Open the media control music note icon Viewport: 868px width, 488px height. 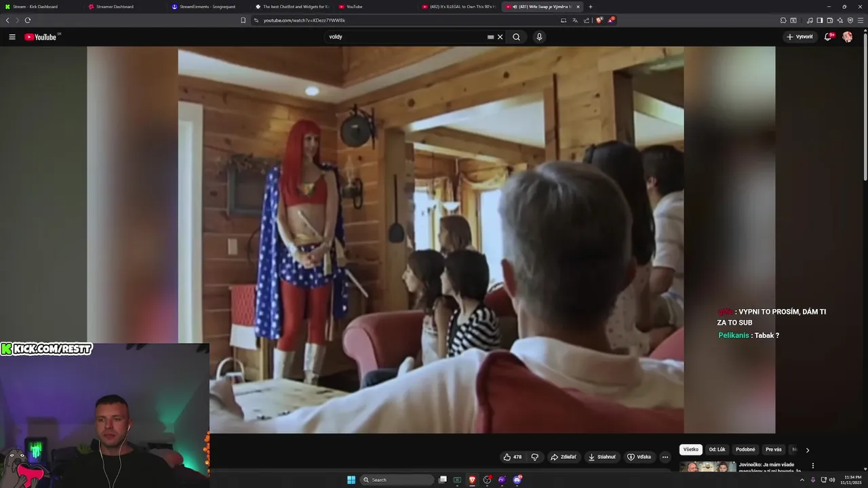(x=810, y=20)
